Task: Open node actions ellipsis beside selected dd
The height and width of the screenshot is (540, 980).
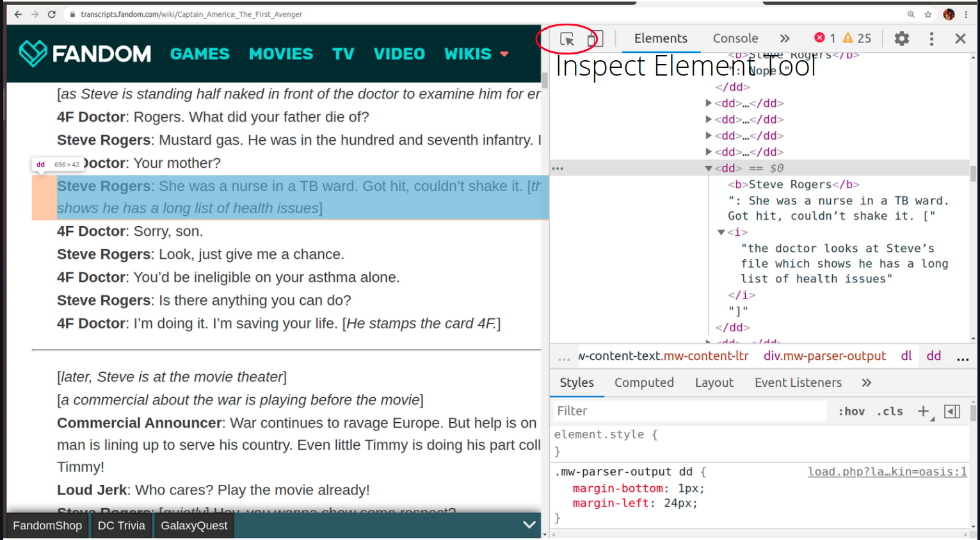Action: (558, 168)
